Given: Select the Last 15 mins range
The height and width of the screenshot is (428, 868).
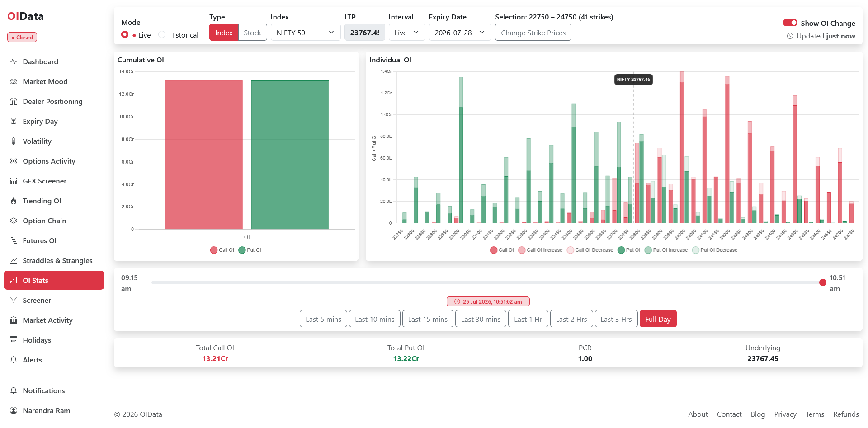Looking at the screenshot, I should [428, 319].
